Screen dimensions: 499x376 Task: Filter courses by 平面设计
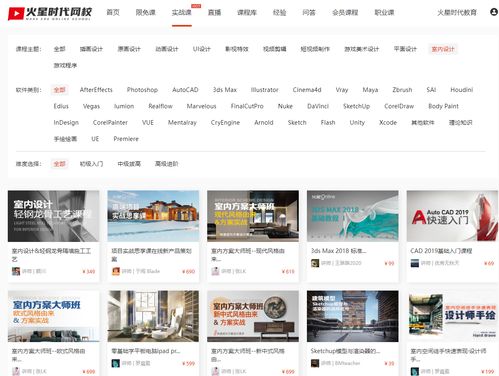(405, 49)
